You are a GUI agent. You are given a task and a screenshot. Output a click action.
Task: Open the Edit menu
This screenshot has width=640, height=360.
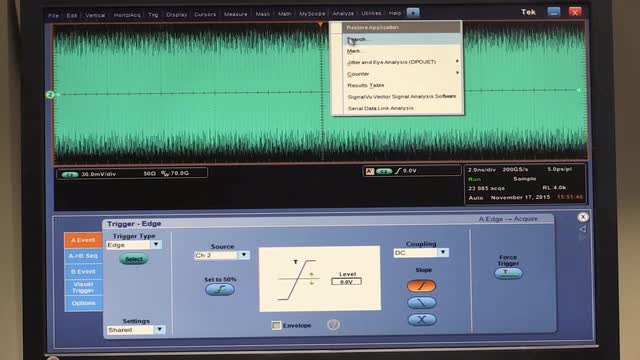(x=72, y=16)
